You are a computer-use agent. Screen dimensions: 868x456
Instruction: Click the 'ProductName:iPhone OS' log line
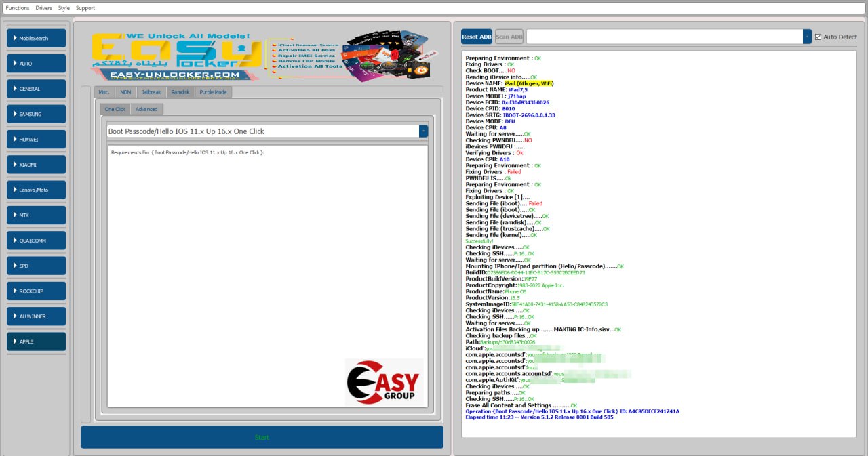click(496, 292)
